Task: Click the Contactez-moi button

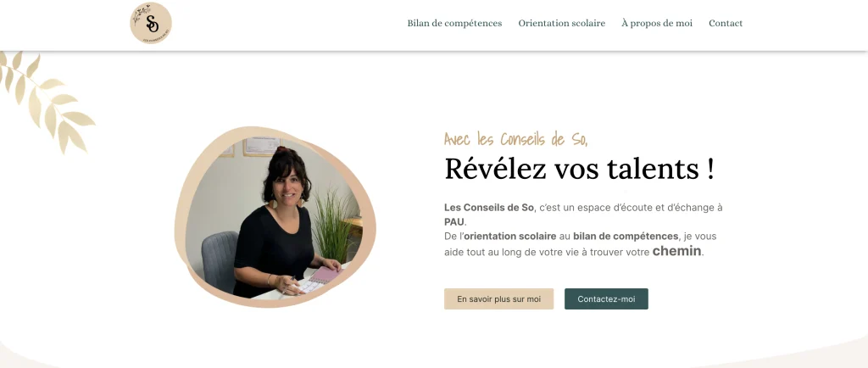Action: click(x=606, y=298)
